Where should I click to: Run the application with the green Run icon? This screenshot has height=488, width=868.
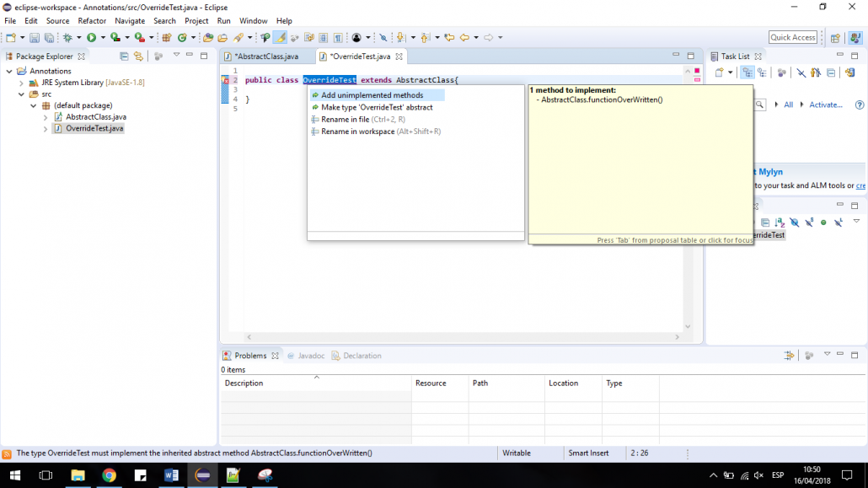click(91, 37)
